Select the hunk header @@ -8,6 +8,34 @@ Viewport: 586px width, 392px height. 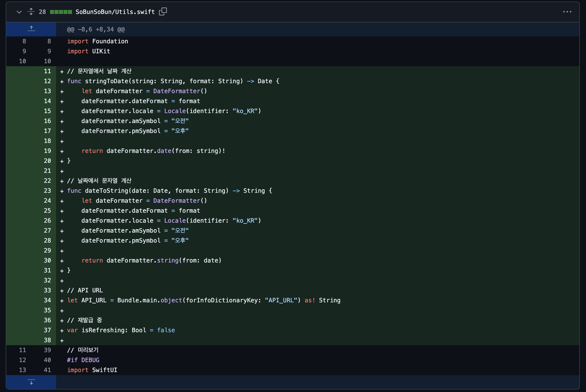[95, 29]
